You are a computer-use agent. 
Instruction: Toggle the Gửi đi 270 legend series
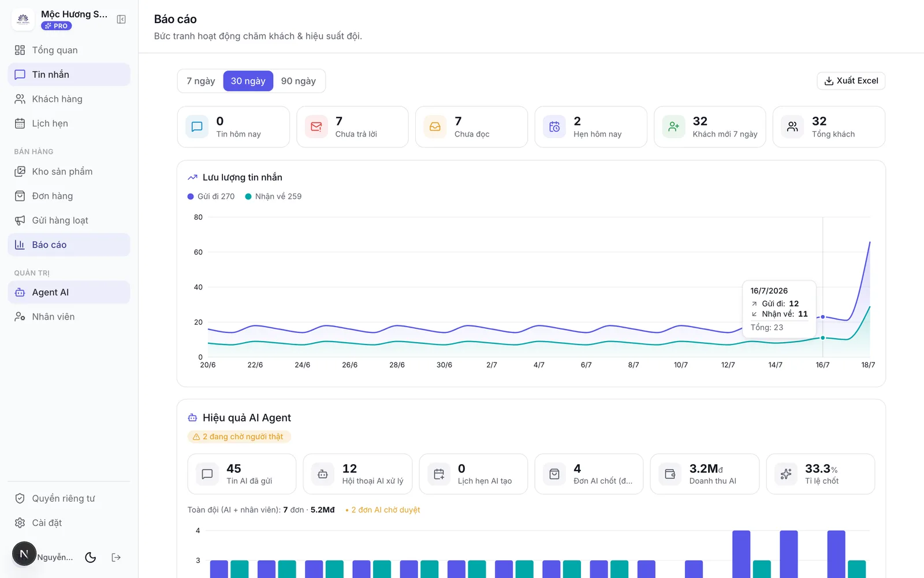pos(211,197)
